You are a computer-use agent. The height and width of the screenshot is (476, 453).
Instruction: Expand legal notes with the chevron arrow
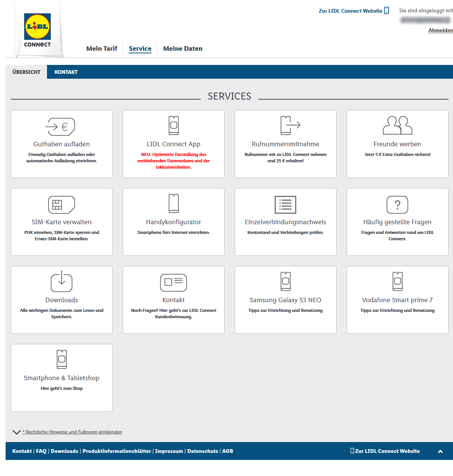16,432
